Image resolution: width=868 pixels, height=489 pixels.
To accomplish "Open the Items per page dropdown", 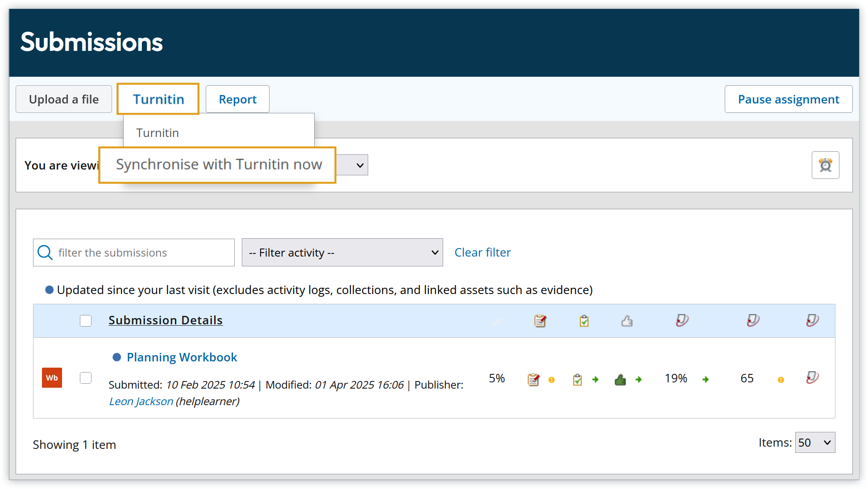I will coord(814,443).
